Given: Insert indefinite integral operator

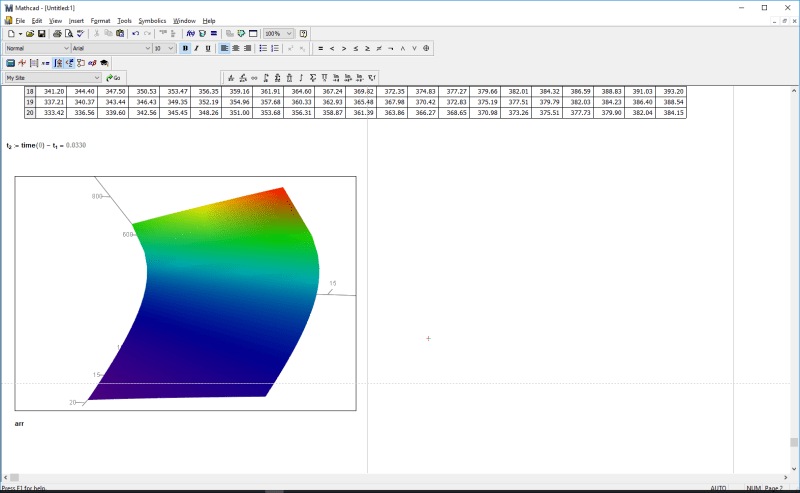Looking at the screenshot, I should [301, 78].
